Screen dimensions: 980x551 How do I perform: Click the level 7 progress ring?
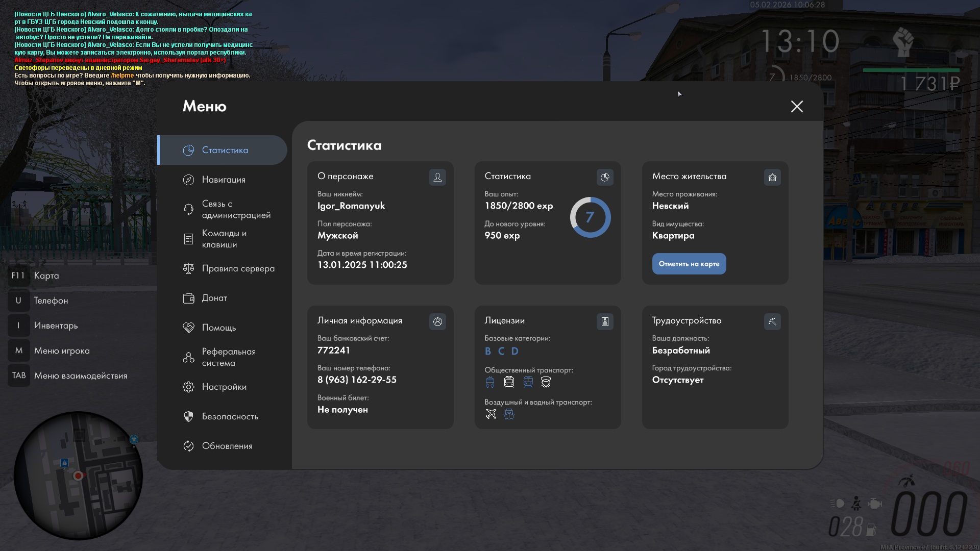pyautogui.click(x=590, y=217)
